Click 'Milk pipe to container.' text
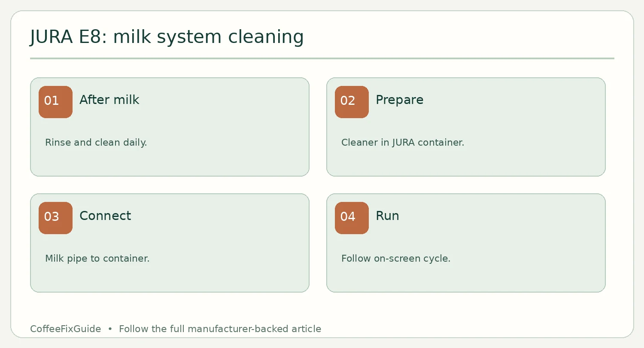Screen dimensions: 644x348 (97, 259)
